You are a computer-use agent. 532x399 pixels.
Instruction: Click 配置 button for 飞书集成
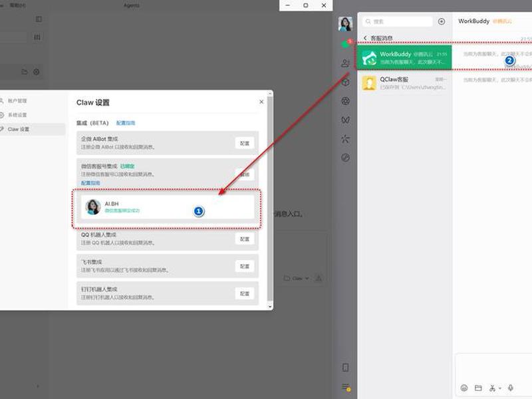tap(244, 266)
